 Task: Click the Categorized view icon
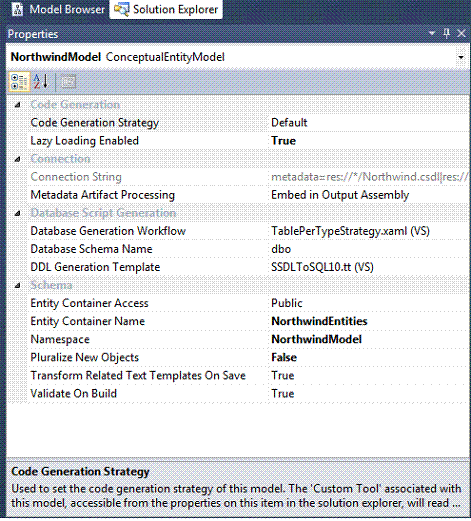click(19, 82)
